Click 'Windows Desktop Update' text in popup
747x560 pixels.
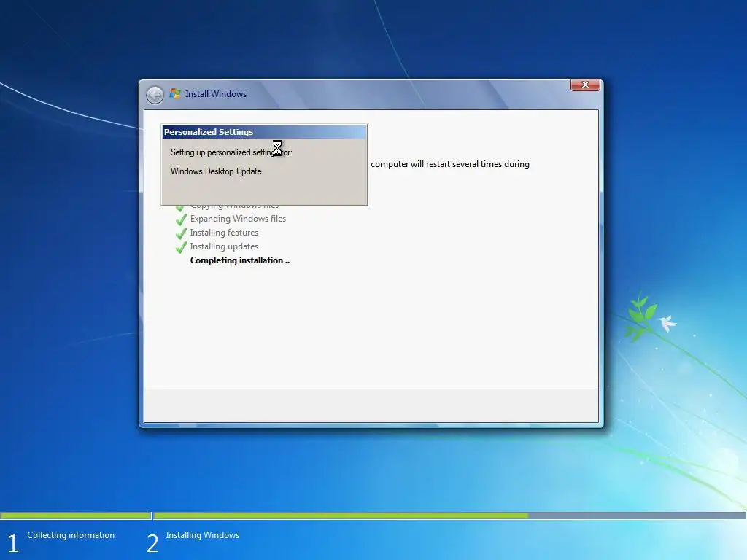click(216, 171)
